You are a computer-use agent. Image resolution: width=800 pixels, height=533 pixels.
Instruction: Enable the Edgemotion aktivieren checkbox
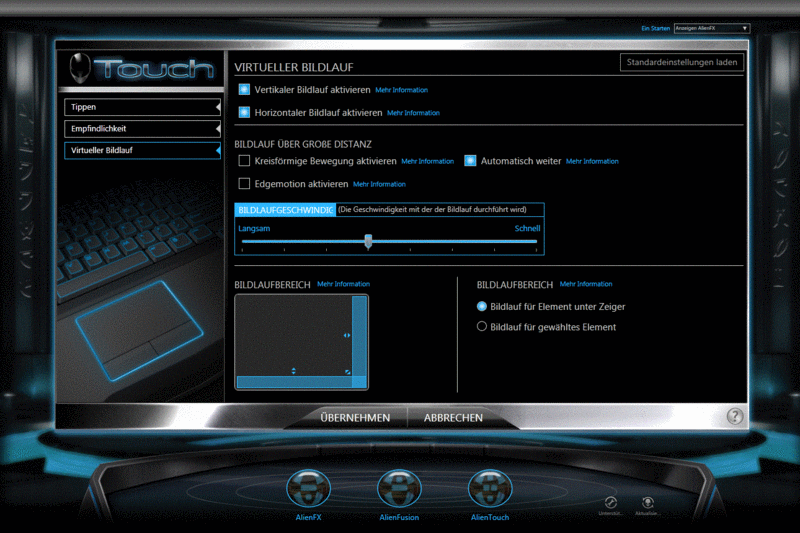click(x=244, y=183)
